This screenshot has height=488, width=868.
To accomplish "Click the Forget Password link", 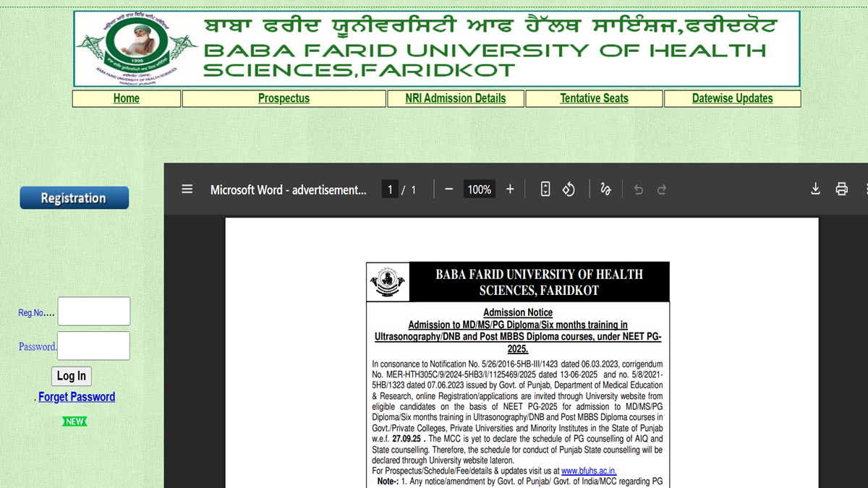I will (77, 396).
